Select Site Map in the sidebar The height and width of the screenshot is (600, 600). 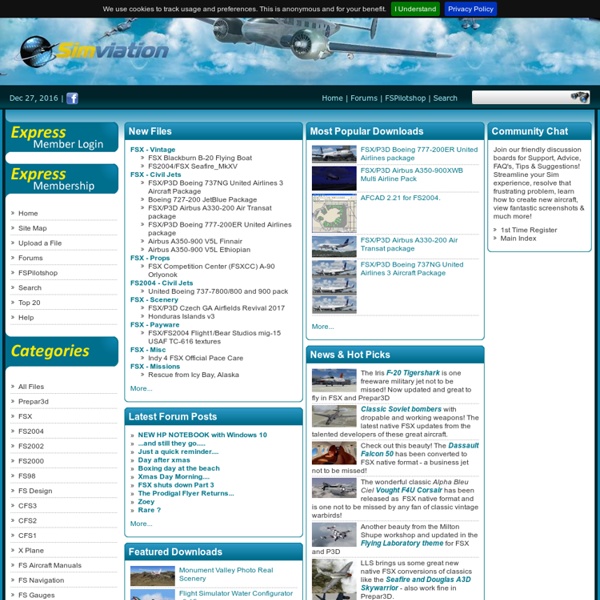tap(33, 228)
